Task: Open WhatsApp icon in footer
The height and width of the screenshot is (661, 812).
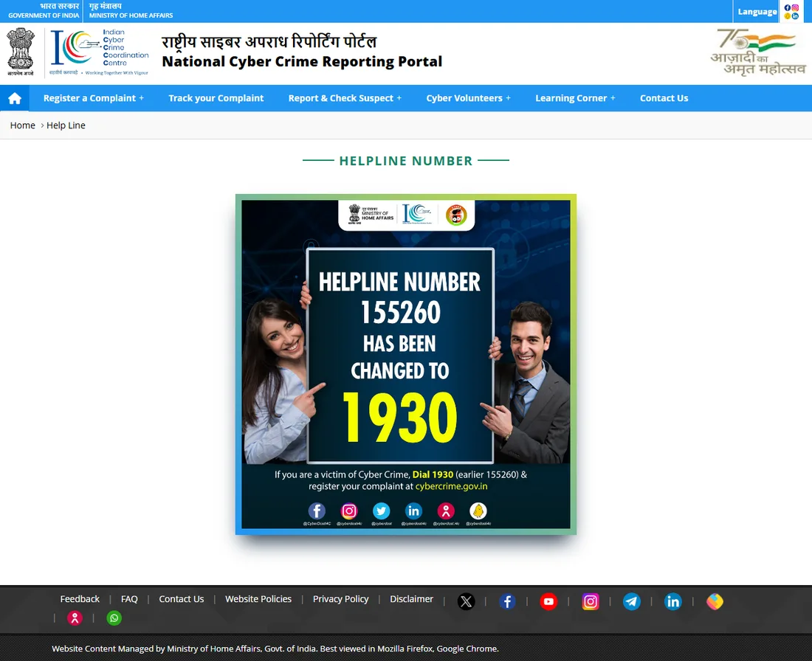Action: coord(114,618)
